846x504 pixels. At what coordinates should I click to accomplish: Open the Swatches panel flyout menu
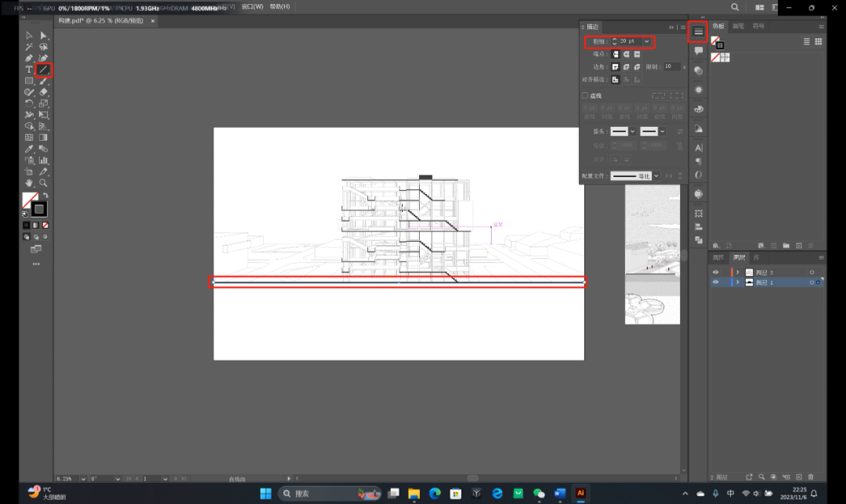coord(821,27)
